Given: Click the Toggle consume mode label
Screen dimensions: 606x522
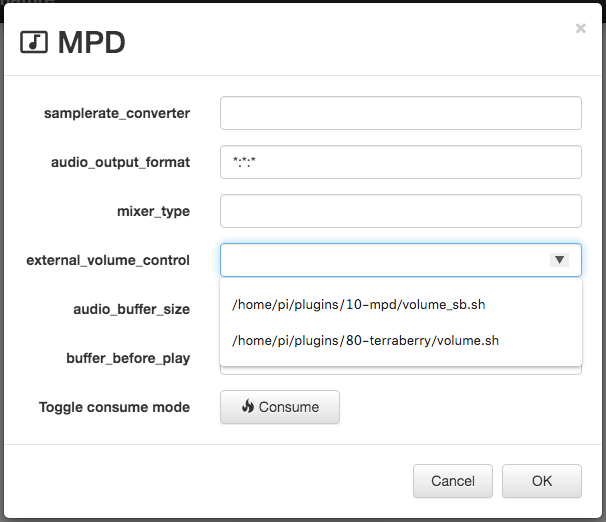Looking at the screenshot, I should pos(114,407).
